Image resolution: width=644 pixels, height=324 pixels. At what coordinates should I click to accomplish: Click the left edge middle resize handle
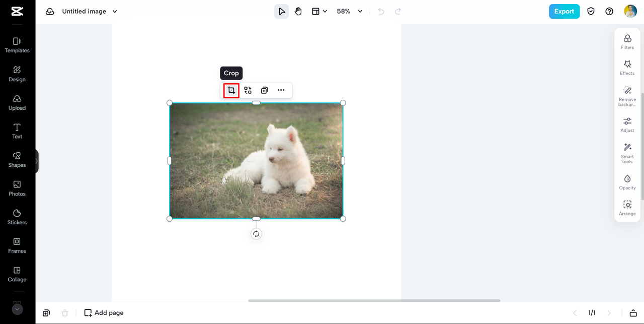point(170,161)
